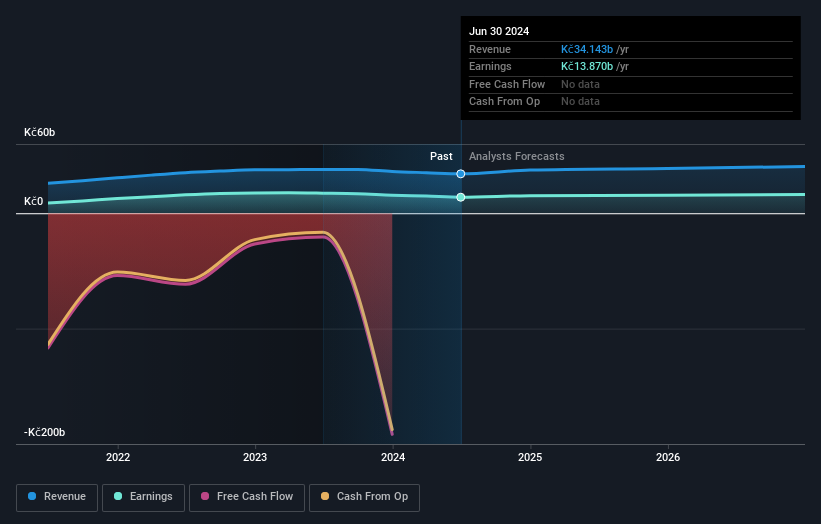This screenshot has height=524, width=821.
Task: Click the Kč13.870b earnings value in tooltip
Action: pyautogui.click(x=586, y=66)
